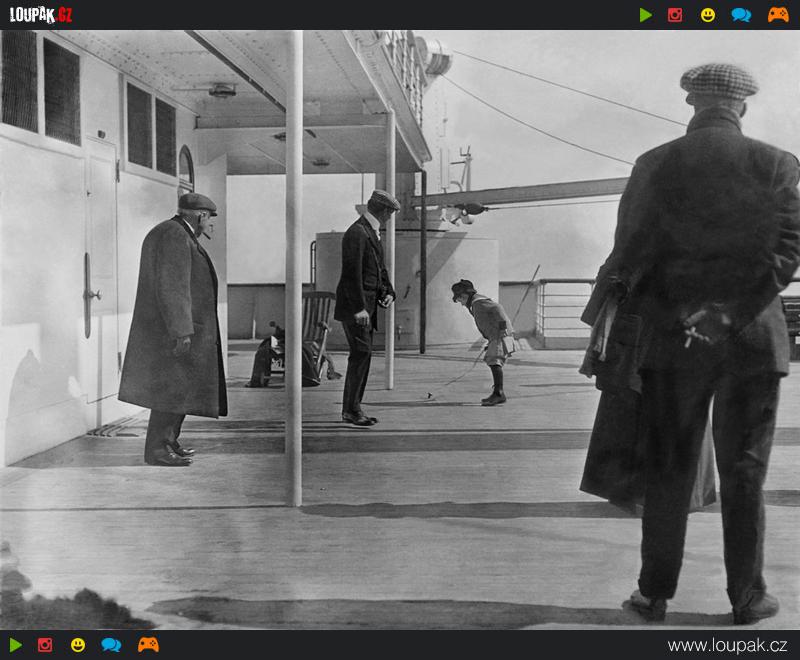
Task: Open the orange game controller in bottom bar
Action: pos(148,645)
